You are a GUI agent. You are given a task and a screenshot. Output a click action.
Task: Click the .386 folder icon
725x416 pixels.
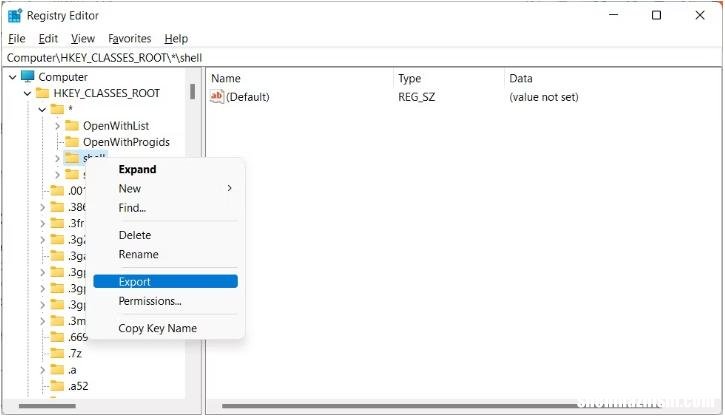tap(57, 207)
